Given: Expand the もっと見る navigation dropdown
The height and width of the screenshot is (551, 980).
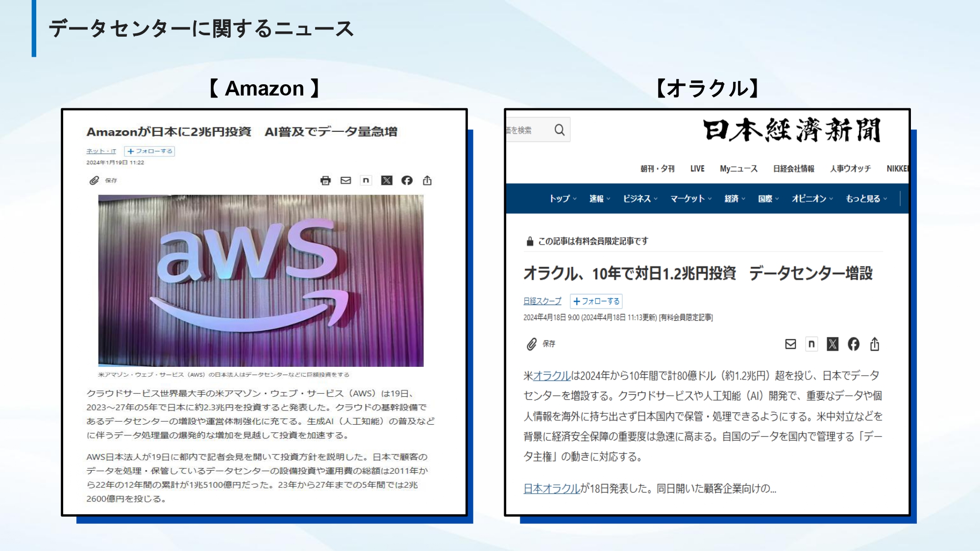Looking at the screenshot, I should (866, 198).
